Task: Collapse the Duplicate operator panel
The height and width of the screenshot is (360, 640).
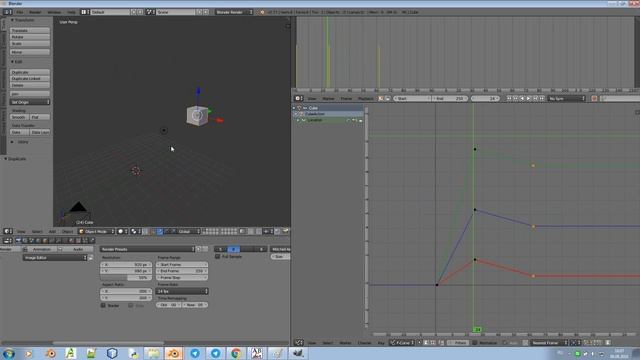Action: click(15, 159)
